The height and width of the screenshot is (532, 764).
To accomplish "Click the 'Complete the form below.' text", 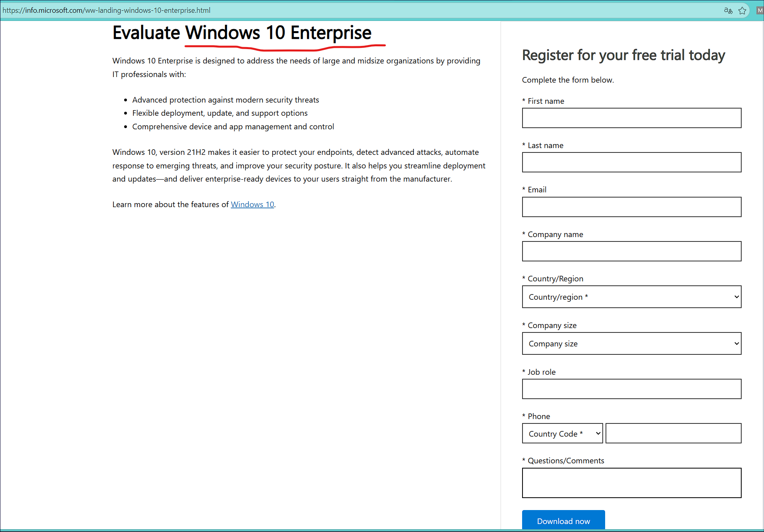I will click(568, 80).
